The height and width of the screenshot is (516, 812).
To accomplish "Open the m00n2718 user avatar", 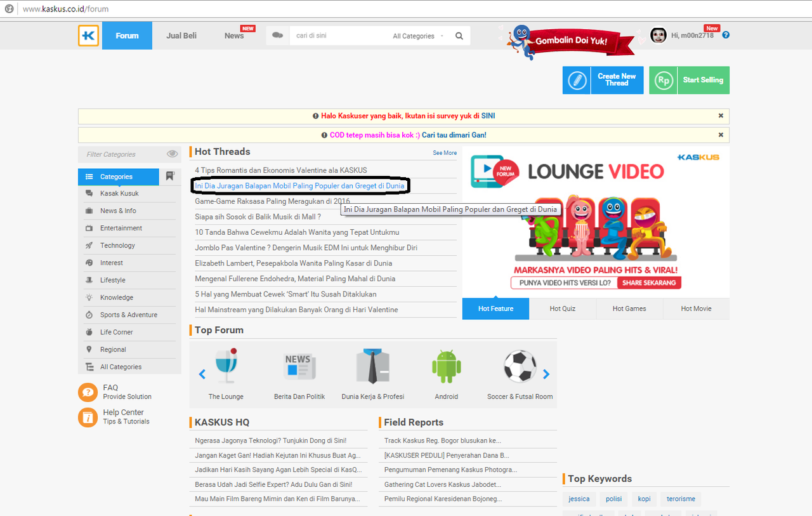I will [x=658, y=36].
